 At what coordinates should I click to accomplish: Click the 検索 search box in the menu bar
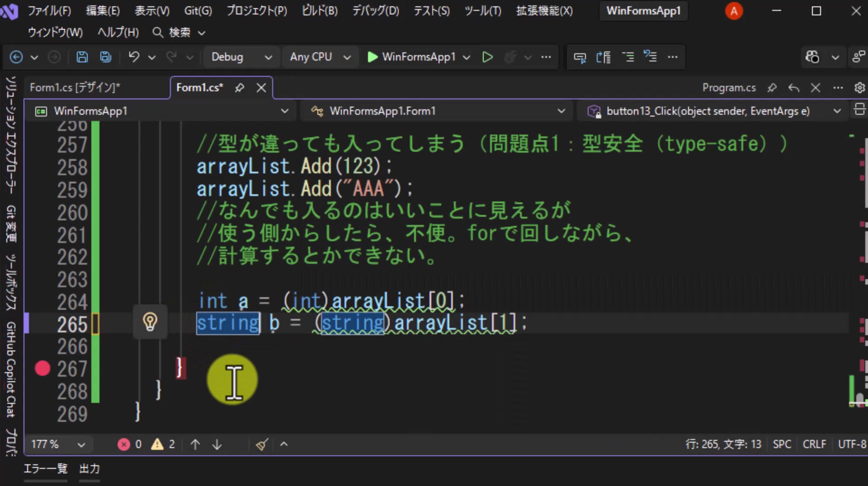coord(179,33)
